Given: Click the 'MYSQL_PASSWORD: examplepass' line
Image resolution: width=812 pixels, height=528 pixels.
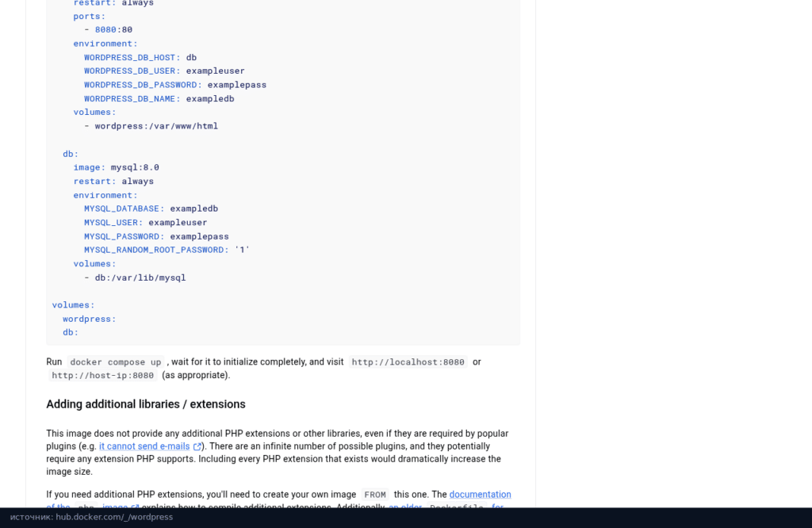Looking at the screenshot, I should pos(156,236).
